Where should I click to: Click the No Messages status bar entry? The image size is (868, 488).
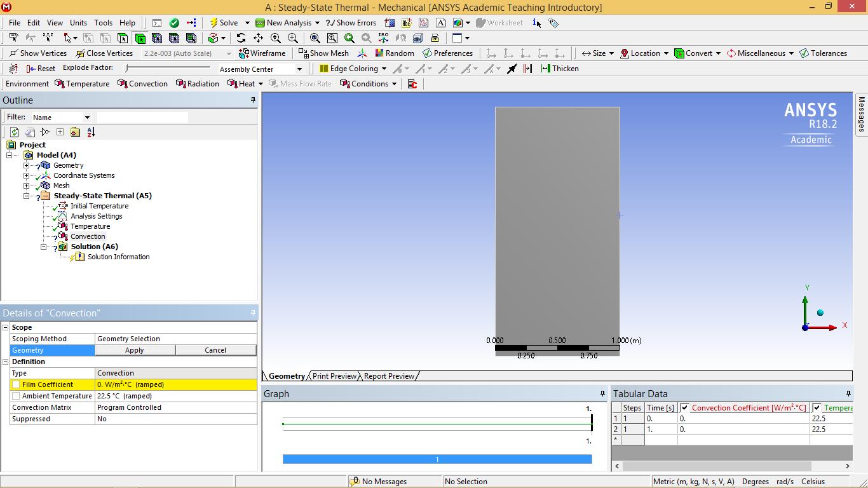[x=378, y=482]
